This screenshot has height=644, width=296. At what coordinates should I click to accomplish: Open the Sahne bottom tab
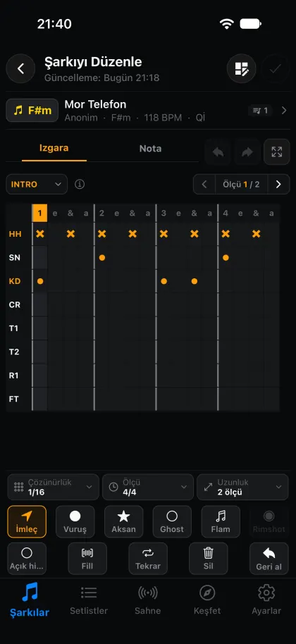coord(148,600)
